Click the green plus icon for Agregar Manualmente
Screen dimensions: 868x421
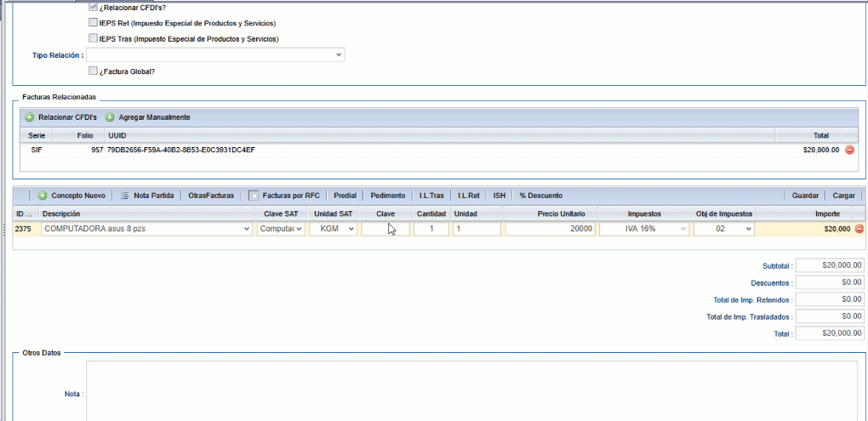(x=109, y=117)
